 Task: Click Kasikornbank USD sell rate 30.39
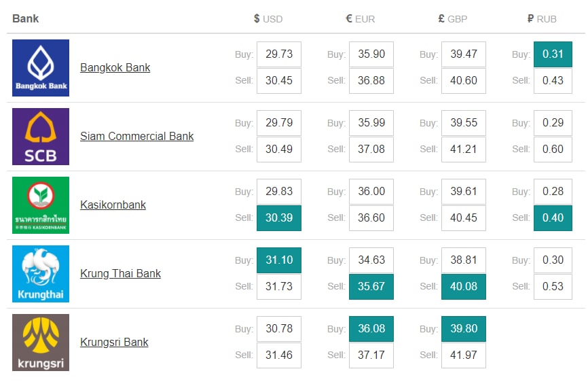(x=279, y=218)
